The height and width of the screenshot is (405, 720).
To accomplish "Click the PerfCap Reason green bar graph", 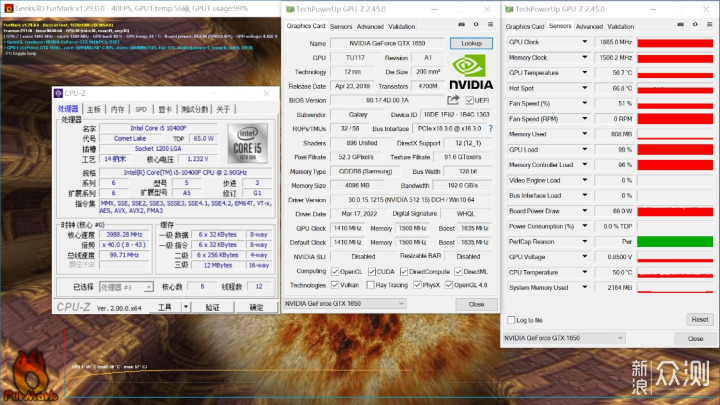I will coord(675,242).
